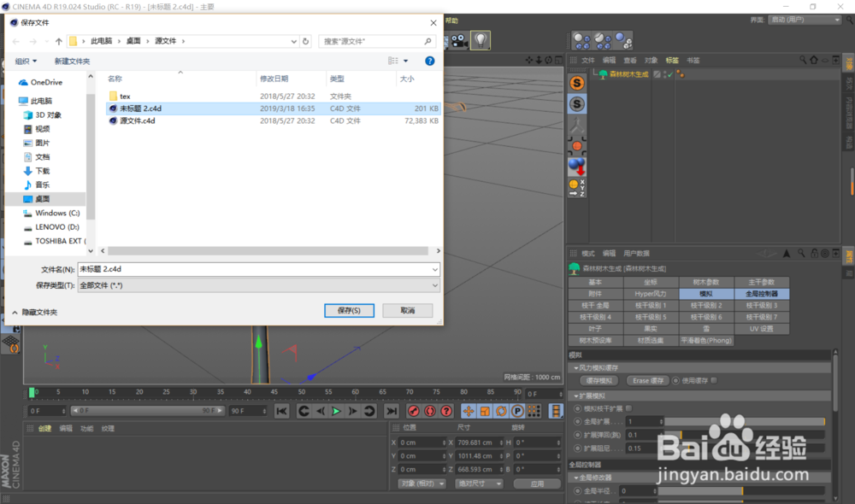The image size is (855, 504).
Task: Toggle the green check on 森林树木生成 object
Action: [x=669, y=74]
